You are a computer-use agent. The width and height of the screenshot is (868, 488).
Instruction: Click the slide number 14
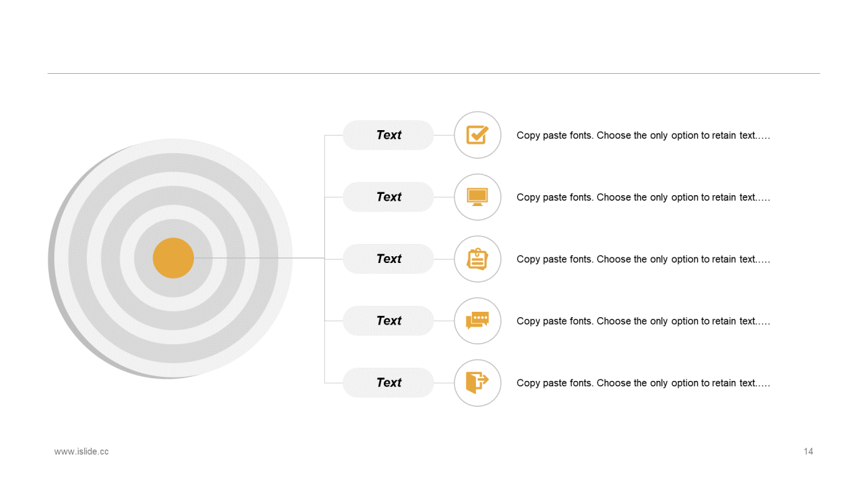pos(808,451)
